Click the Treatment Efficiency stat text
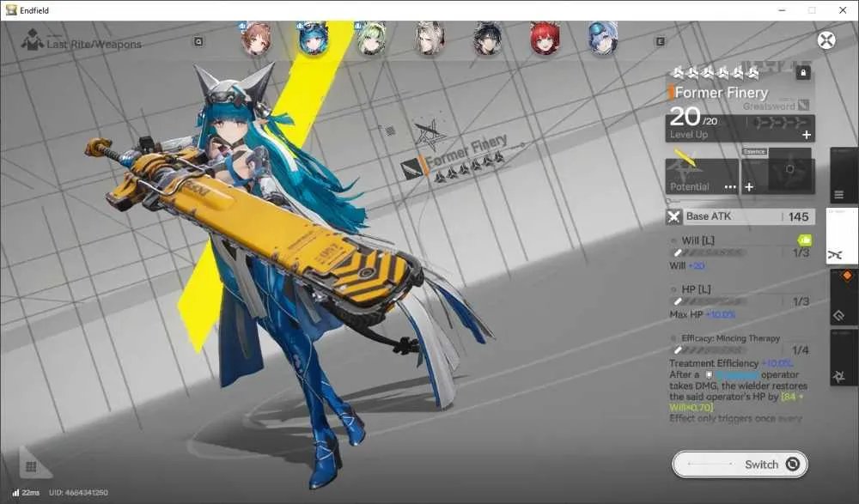The image size is (859, 504). click(730, 363)
